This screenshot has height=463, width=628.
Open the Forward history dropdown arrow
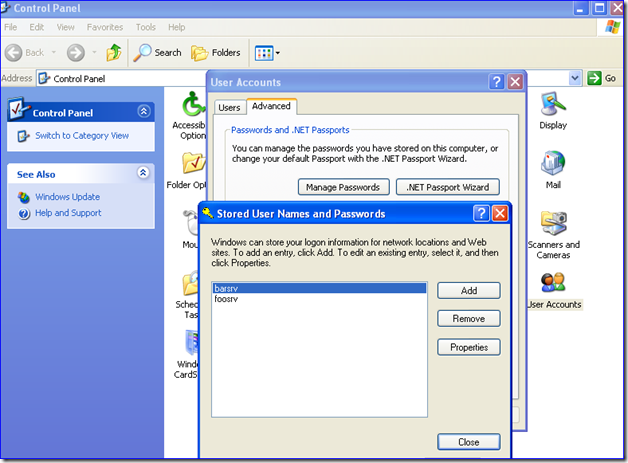pos(95,52)
